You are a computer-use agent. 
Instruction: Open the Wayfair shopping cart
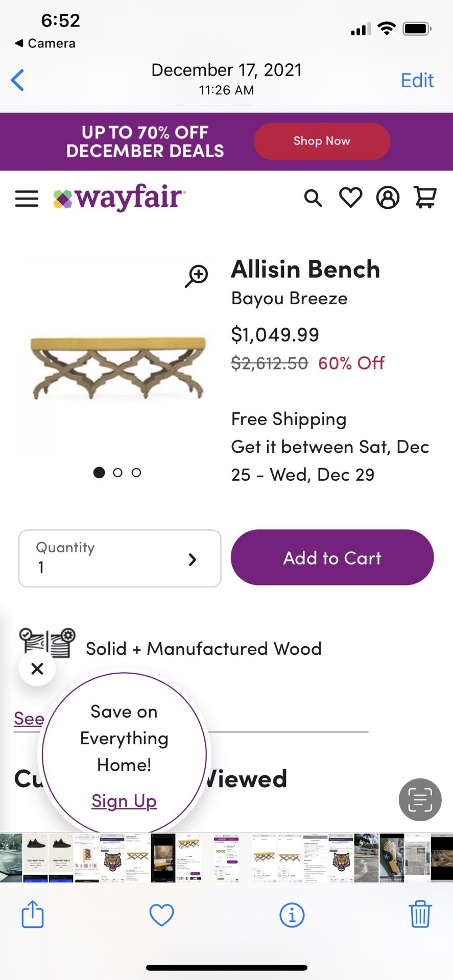[x=425, y=198]
